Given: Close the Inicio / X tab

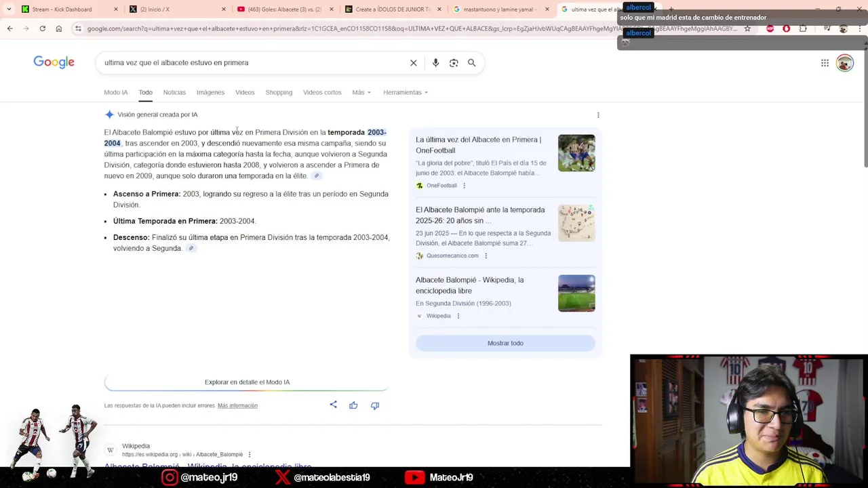Looking at the screenshot, I should point(224,9).
